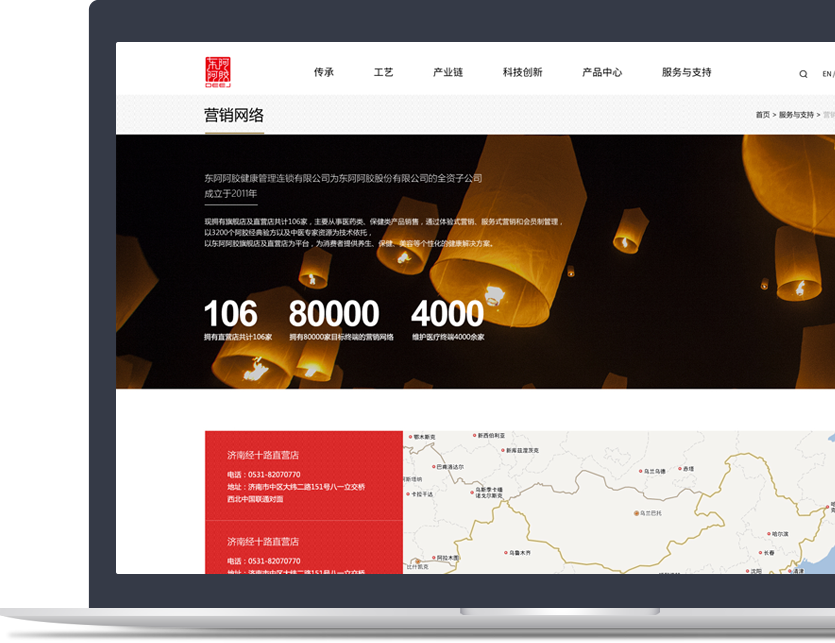Select the 长春 map marker
Screen dimensions: 835x643
(761, 552)
